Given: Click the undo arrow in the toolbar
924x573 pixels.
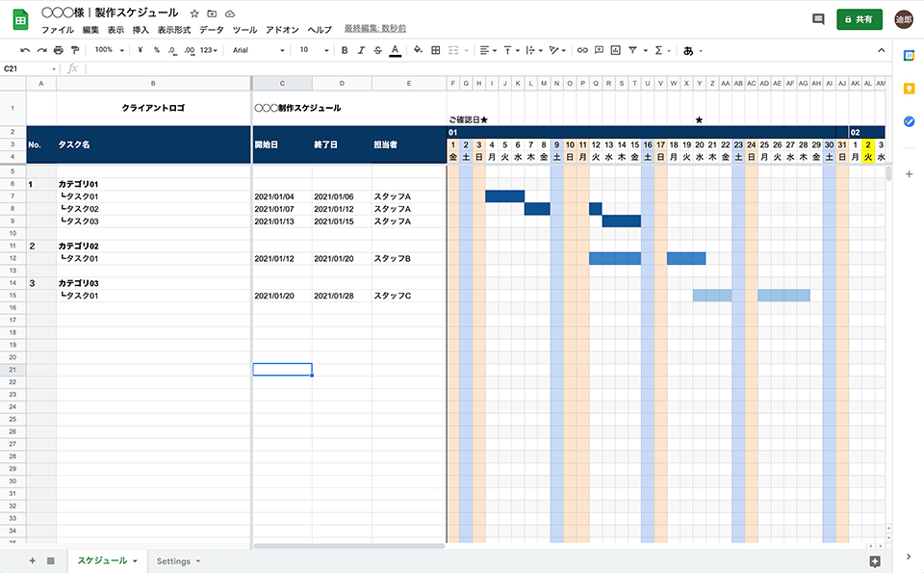Looking at the screenshot, I should pos(25,50).
